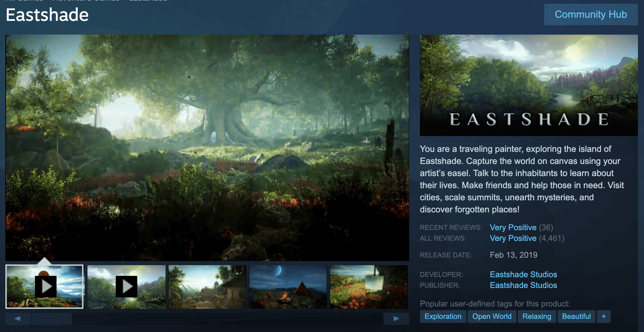Select the cottage screenshot thumbnail
Screen dimensions: 644x332
coord(207,287)
